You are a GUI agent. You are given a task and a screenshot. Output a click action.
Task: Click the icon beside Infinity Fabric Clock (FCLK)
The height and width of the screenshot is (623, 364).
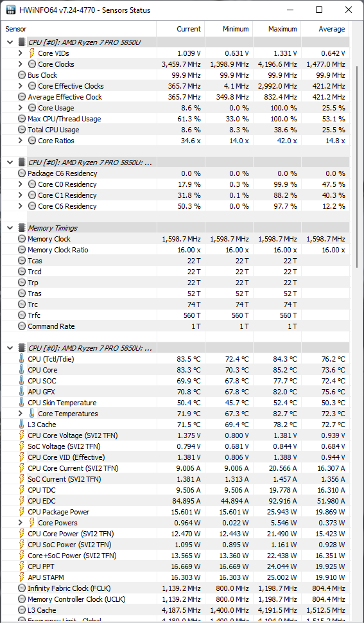tap(22, 588)
